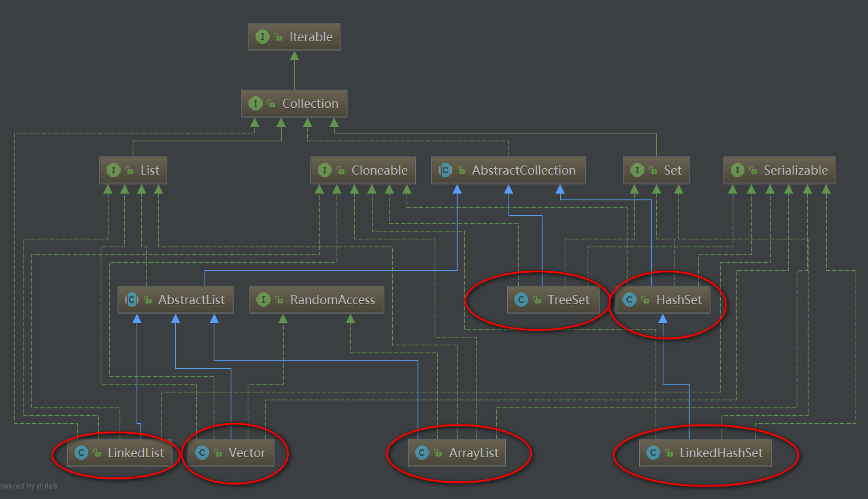Screen dimensions: 868x499
Task: Click the public lock icon on Collection
Action: point(272,105)
